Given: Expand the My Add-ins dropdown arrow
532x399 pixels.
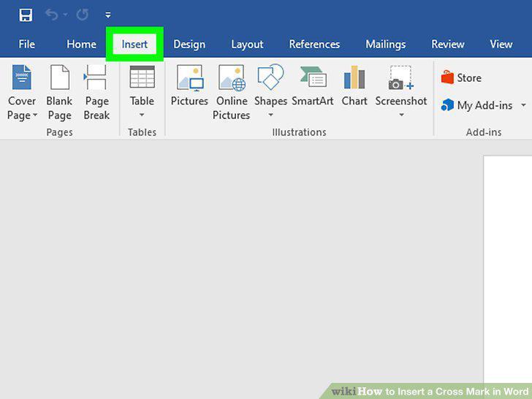Looking at the screenshot, I should tap(523, 105).
